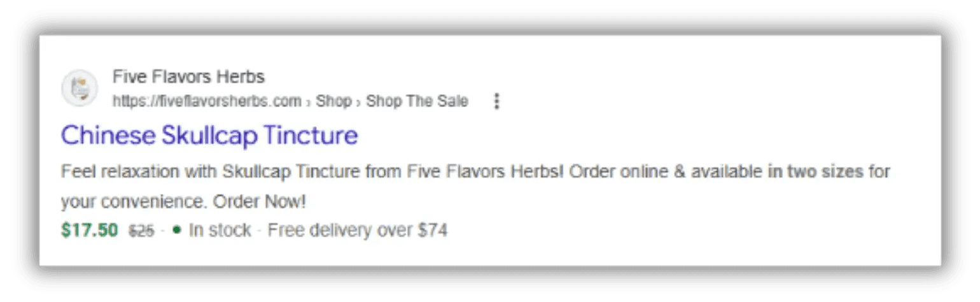This screenshot has height=302, width=980.
Task: Click the Free delivery over $74 text
Action: click(357, 230)
